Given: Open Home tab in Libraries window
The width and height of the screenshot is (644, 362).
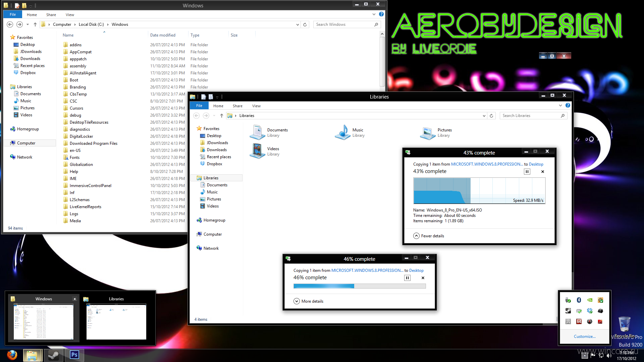Looking at the screenshot, I should [x=218, y=106].
